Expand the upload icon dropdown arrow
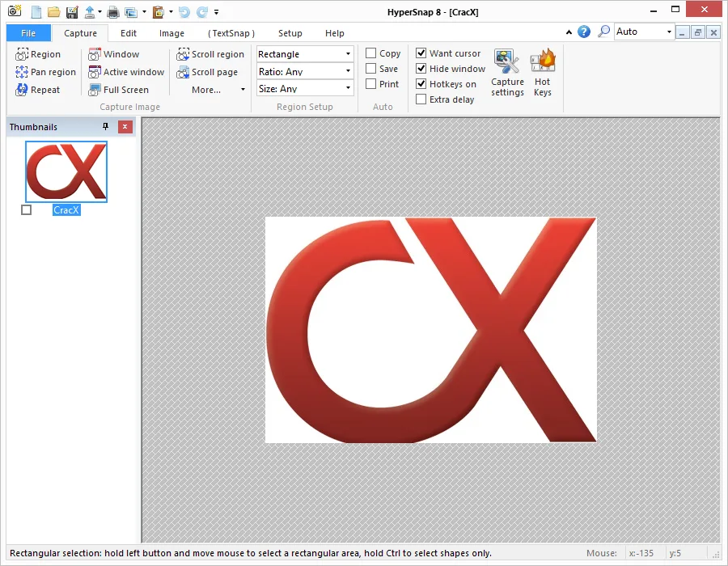 click(99, 12)
